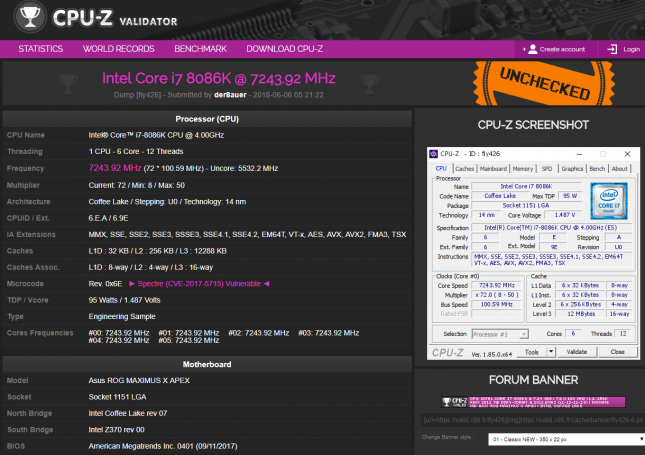Click the page title Intel Core i7 8086K
Image resolution: width=645 pixels, height=455 pixels.
[219, 78]
